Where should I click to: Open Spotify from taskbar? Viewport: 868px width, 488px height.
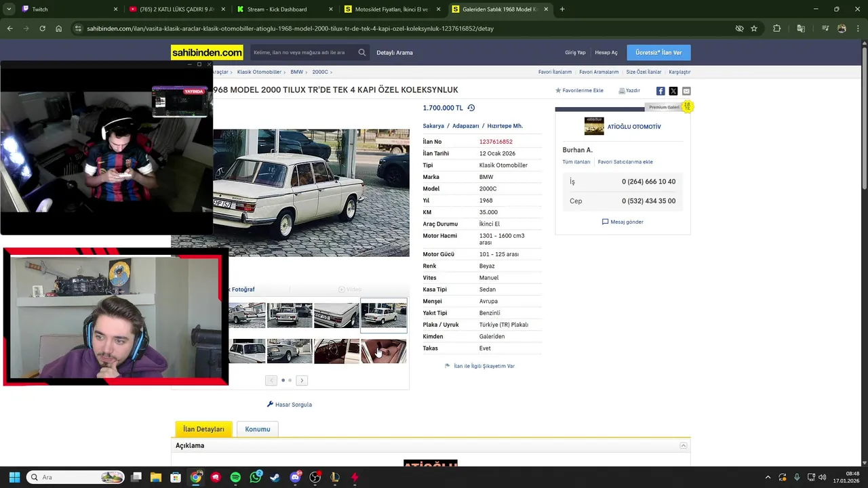coord(235,477)
